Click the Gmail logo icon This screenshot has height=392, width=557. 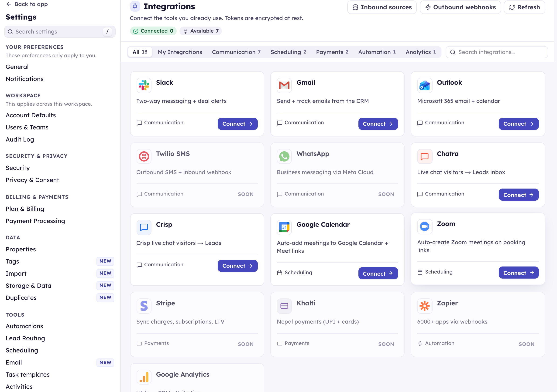pos(284,85)
